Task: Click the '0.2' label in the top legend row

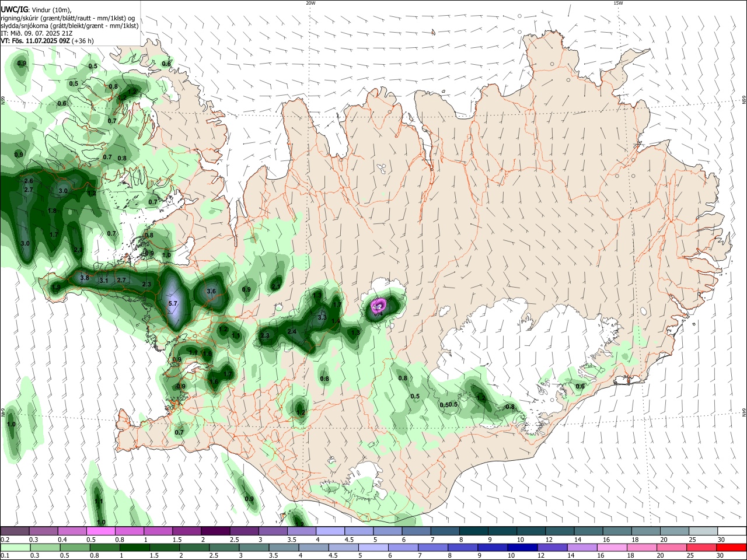Action: pyautogui.click(x=5, y=540)
